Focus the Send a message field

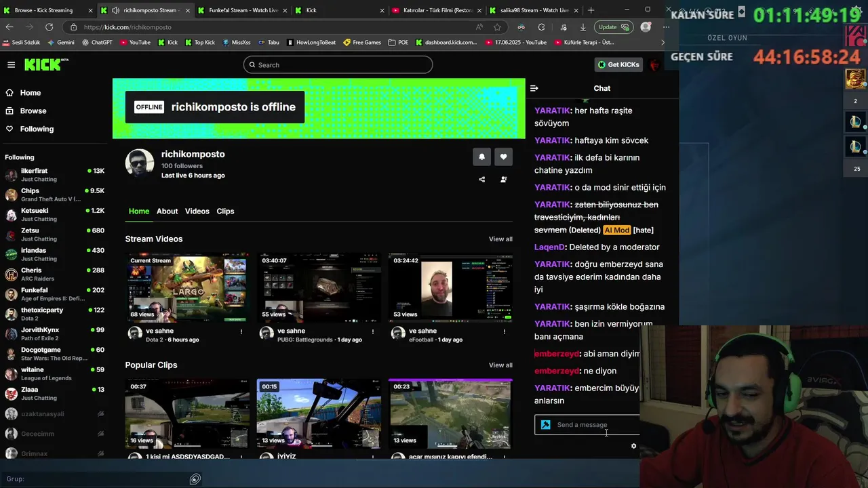pyautogui.click(x=587, y=425)
